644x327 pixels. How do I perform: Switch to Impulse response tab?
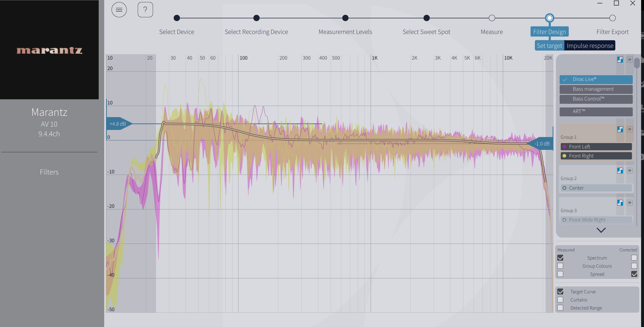[590, 46]
